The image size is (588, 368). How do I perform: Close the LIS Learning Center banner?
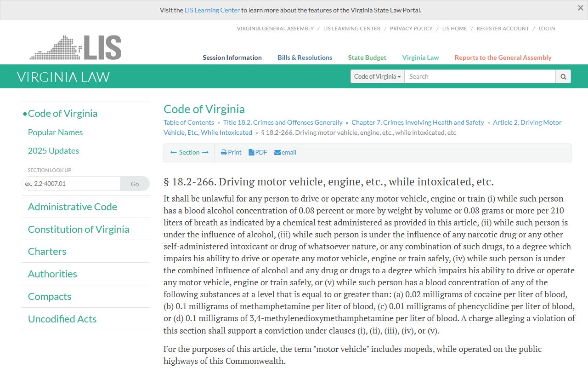point(581,8)
